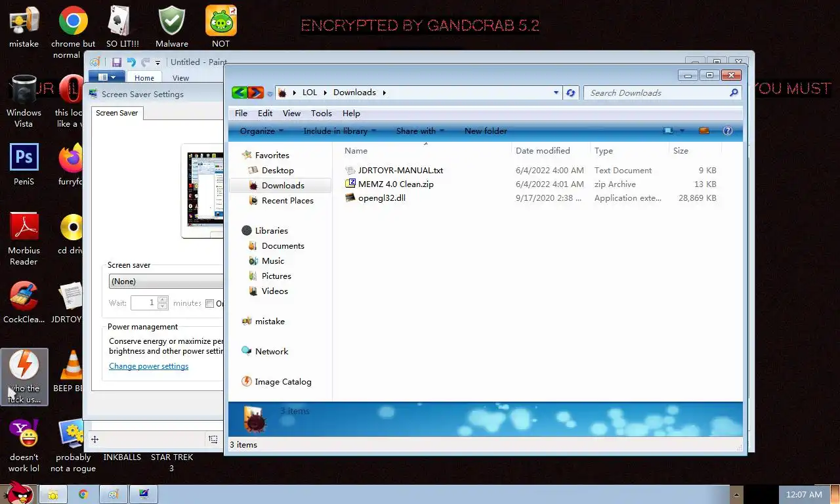Switch to Paint from the taskbar

(114, 494)
